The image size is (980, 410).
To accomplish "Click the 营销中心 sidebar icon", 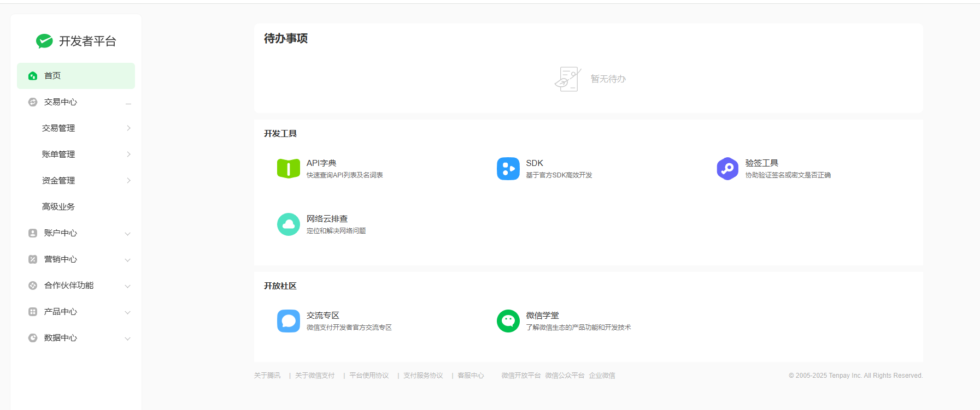I will point(33,259).
